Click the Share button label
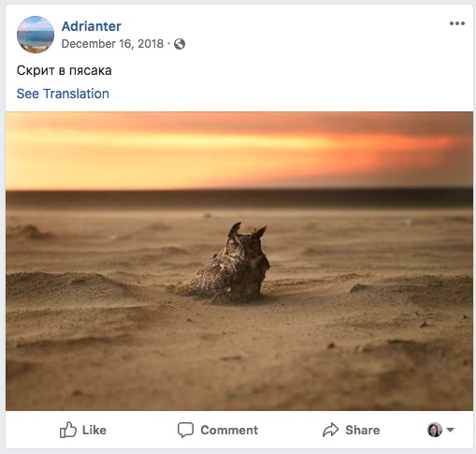The width and height of the screenshot is (476, 454). coord(363,430)
